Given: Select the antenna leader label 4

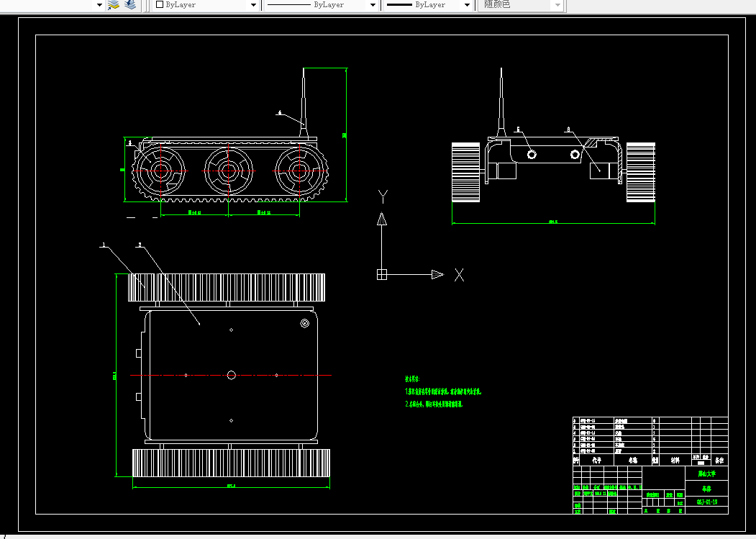Looking at the screenshot, I should click(280, 112).
